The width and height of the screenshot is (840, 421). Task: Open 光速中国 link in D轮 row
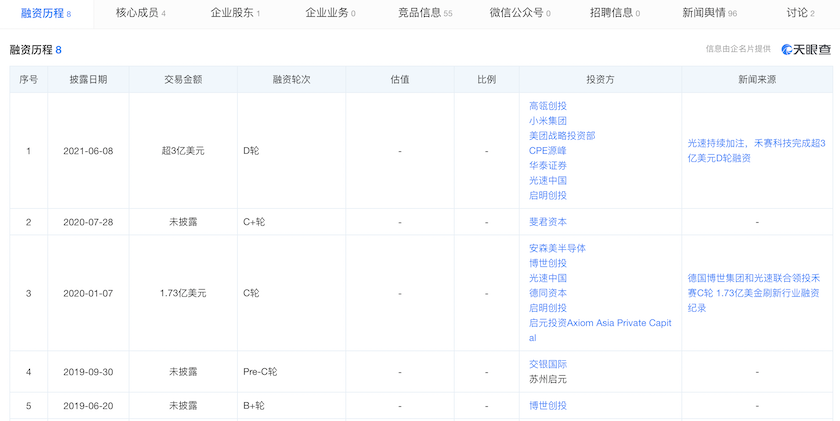pos(548,181)
